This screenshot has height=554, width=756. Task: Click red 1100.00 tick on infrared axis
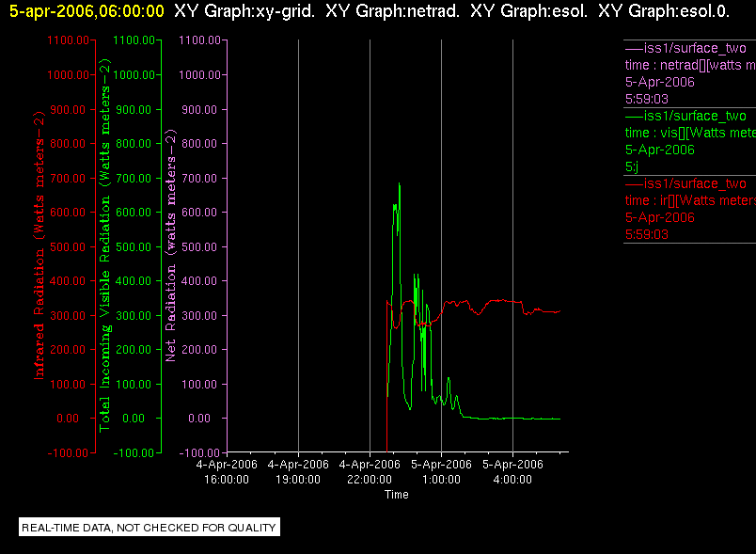[68, 40]
